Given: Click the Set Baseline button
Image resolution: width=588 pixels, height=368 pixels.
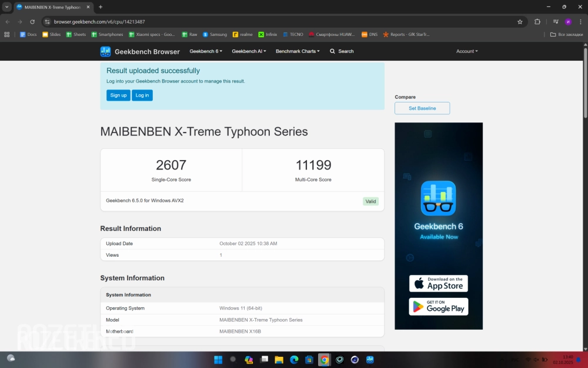Looking at the screenshot, I should pos(422,108).
